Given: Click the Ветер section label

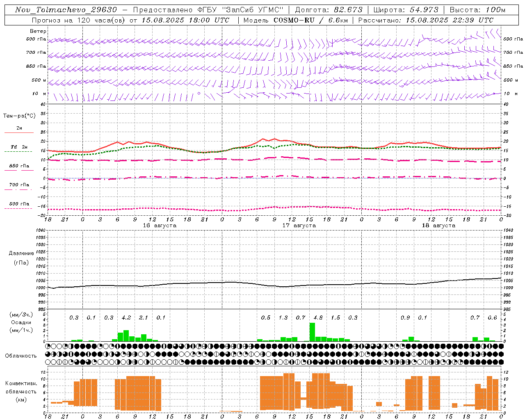Looking at the screenshot, I should point(38,31).
